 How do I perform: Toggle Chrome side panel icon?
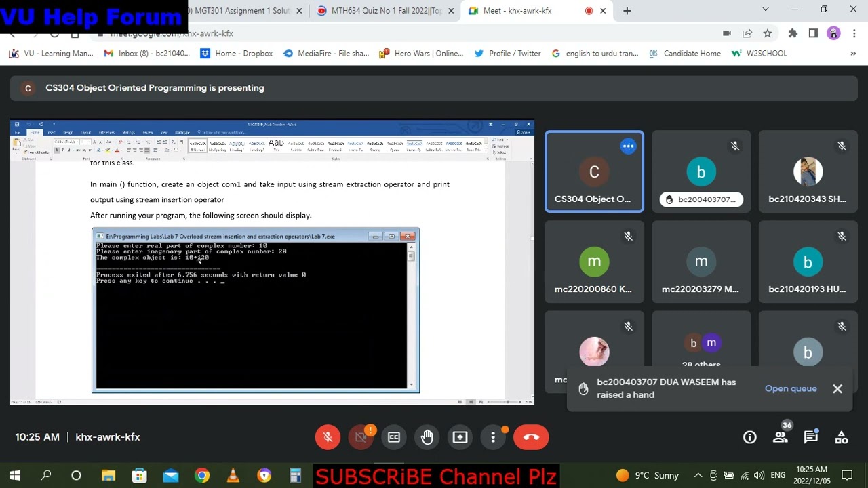coord(813,33)
